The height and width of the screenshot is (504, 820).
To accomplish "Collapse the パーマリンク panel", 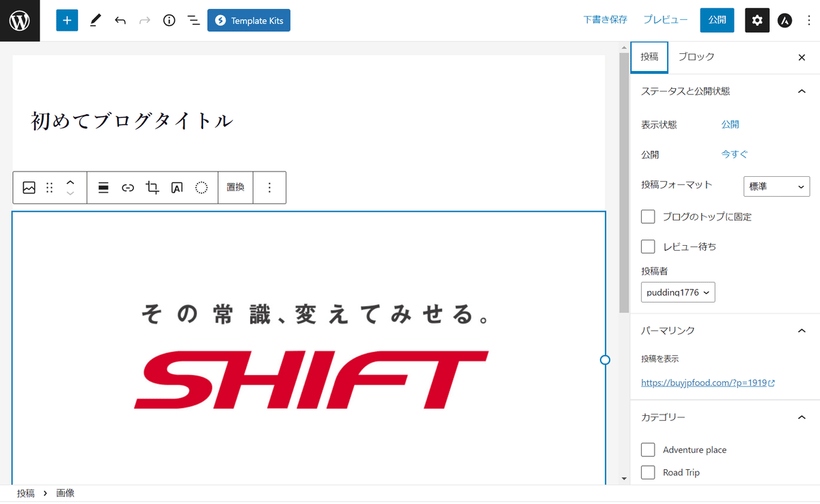I will 802,331.
